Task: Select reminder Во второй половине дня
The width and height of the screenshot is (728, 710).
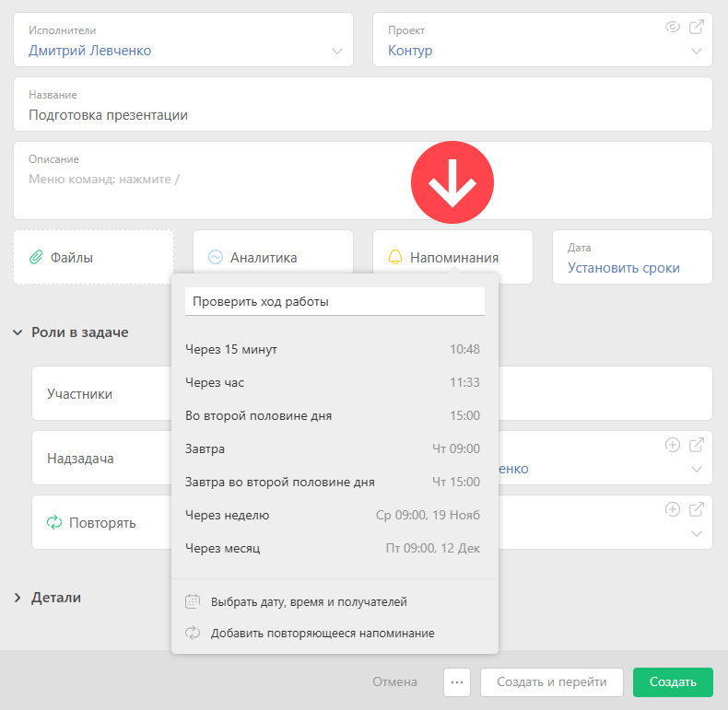Action: [x=333, y=415]
